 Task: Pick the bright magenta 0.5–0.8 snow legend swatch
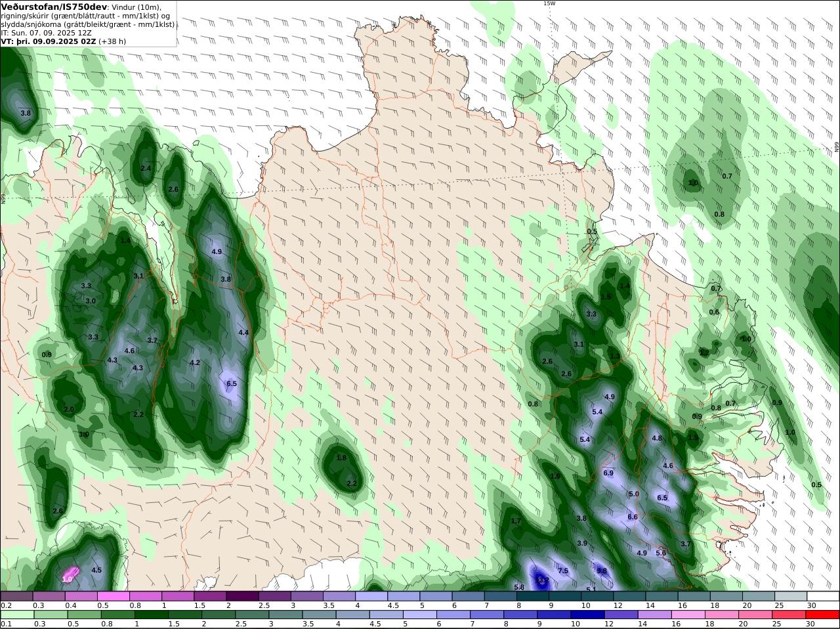coord(112,596)
